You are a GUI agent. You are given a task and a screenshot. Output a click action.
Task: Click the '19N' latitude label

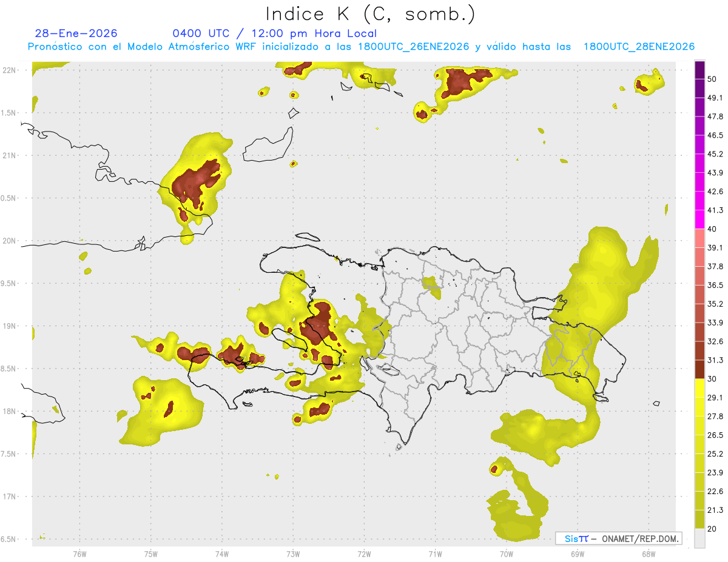coord(10,326)
